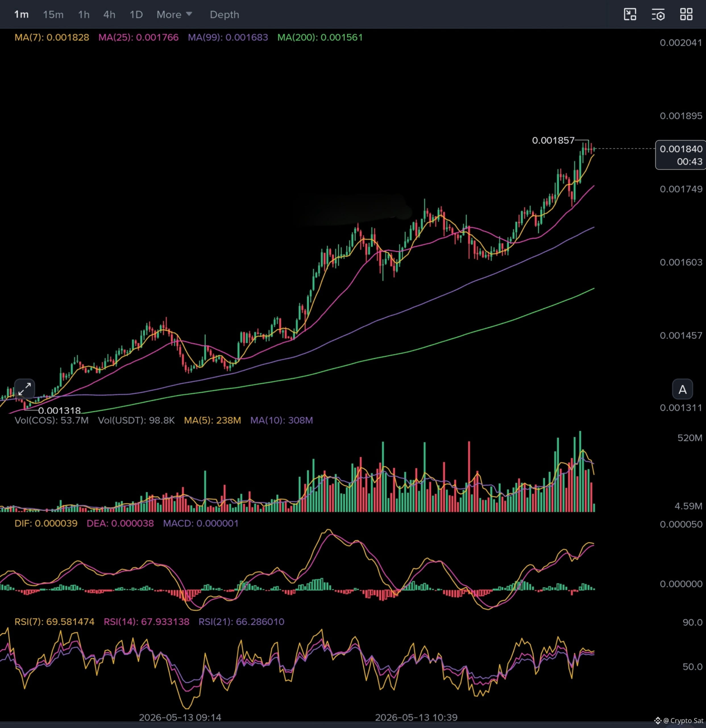This screenshot has width=706, height=728.
Task: Switch to the 1h timeframe
Action: tap(84, 15)
